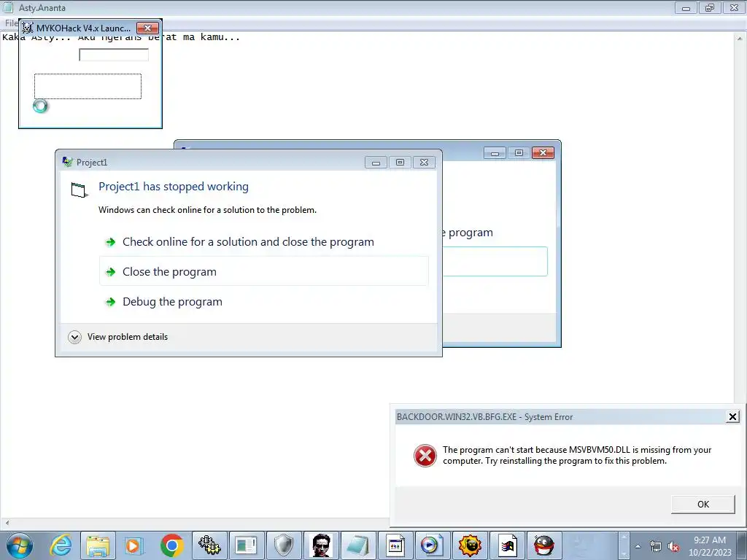
Task: Click the Project1 title bar icon
Action: coord(68,162)
